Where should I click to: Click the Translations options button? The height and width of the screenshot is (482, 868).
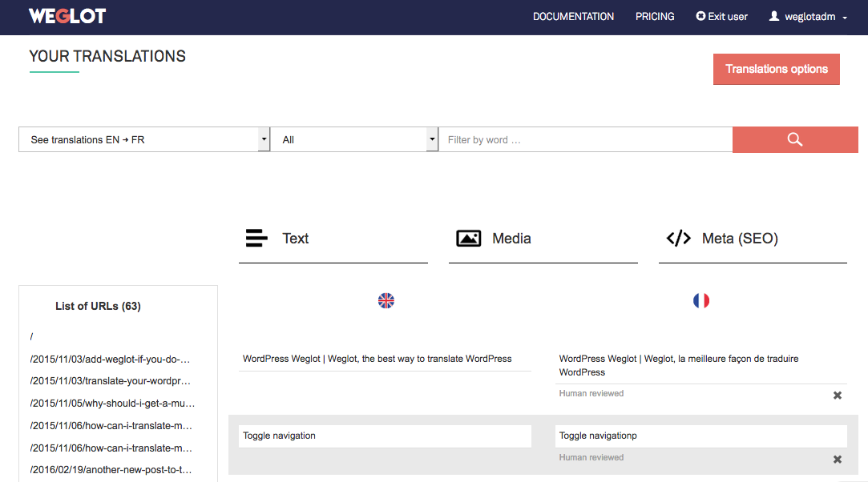point(776,69)
